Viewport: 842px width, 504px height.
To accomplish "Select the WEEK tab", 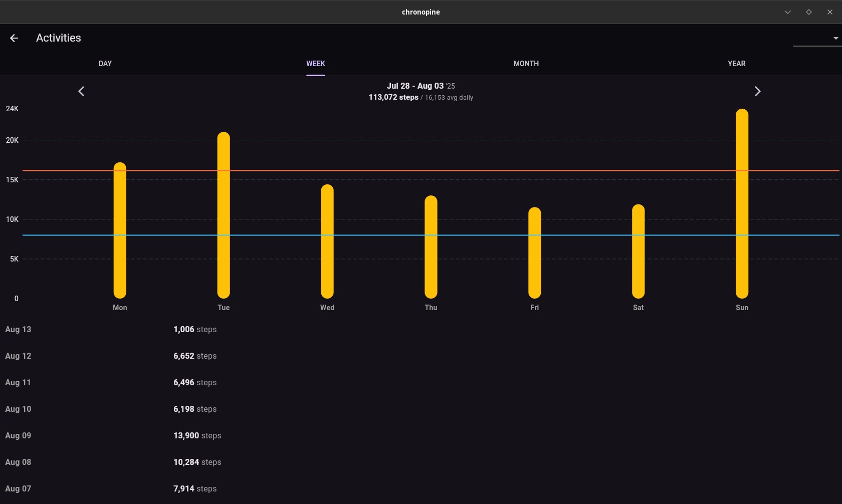I will (316, 64).
